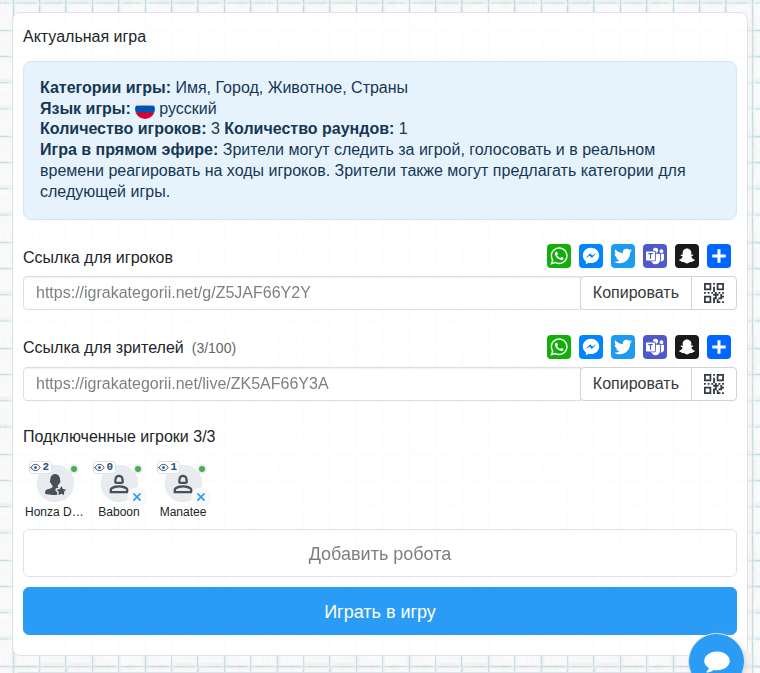Share players link via WhatsApp
This screenshot has height=673, width=760.
tap(559, 256)
